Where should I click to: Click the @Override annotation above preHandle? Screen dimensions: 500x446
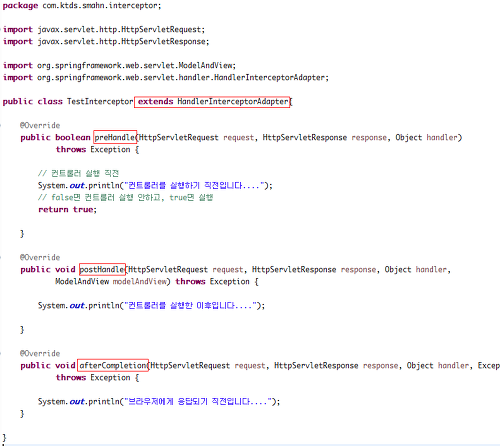40,125
